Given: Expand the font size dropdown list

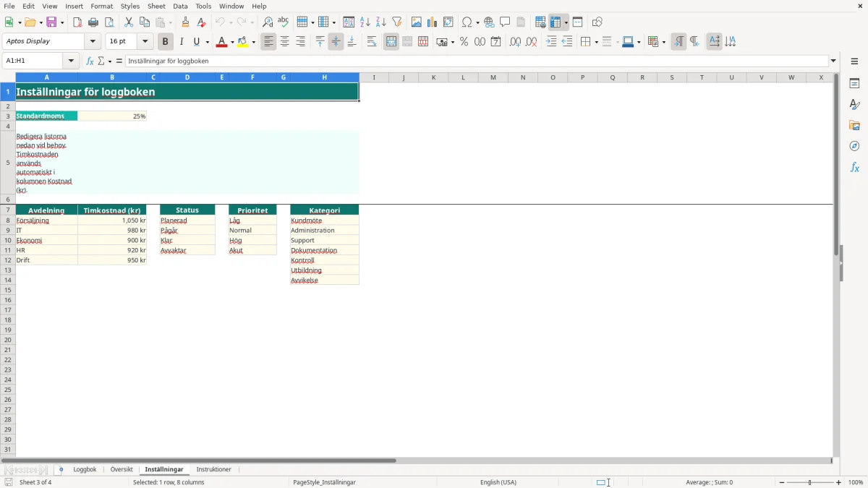Looking at the screenshot, I should point(145,42).
